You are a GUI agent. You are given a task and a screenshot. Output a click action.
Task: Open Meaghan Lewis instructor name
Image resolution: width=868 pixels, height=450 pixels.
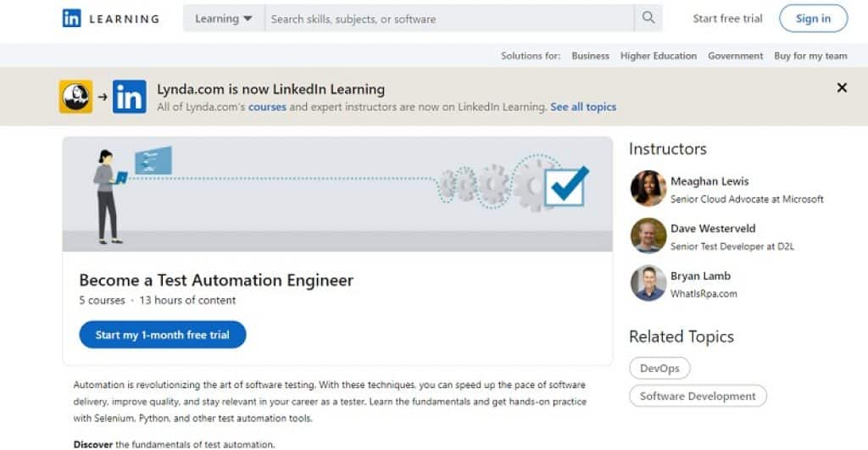coord(709,181)
